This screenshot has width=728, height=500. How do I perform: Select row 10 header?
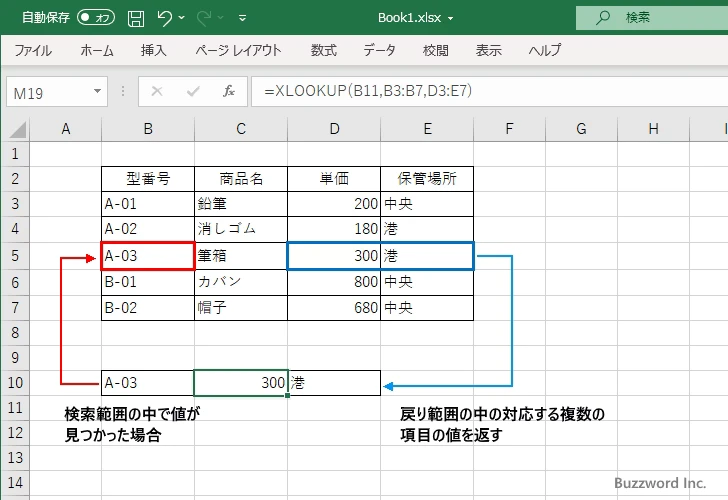(x=15, y=383)
